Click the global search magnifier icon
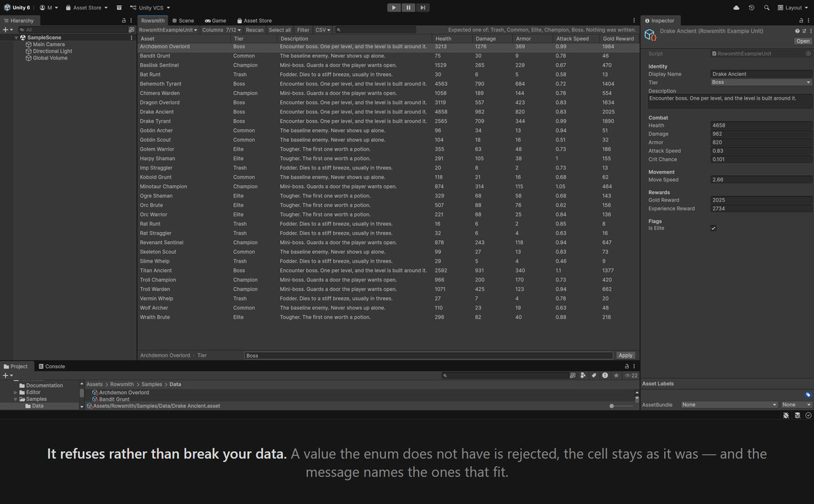Screen dimensions: 814x504 tap(767, 7)
